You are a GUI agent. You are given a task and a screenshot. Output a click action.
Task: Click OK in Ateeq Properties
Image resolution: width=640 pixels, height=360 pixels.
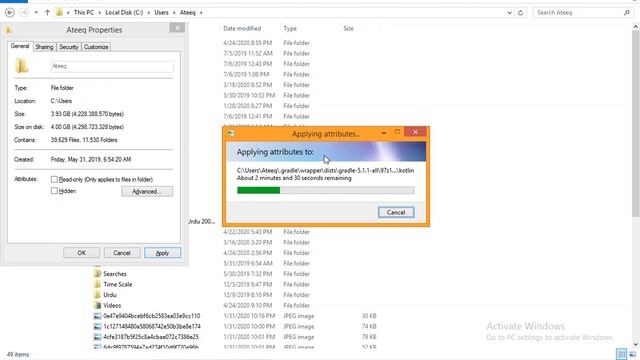coord(82,253)
